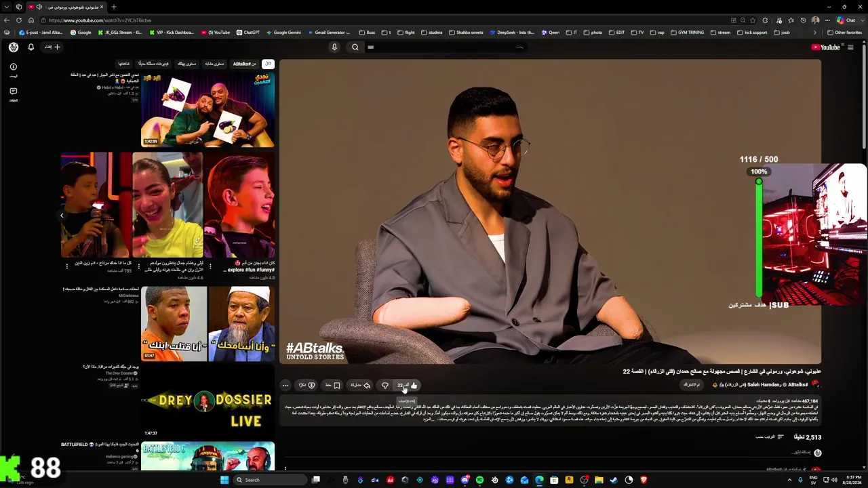Open the Battlefield 6 video thumbnail
The height and width of the screenshot is (488, 868).
tap(208, 456)
